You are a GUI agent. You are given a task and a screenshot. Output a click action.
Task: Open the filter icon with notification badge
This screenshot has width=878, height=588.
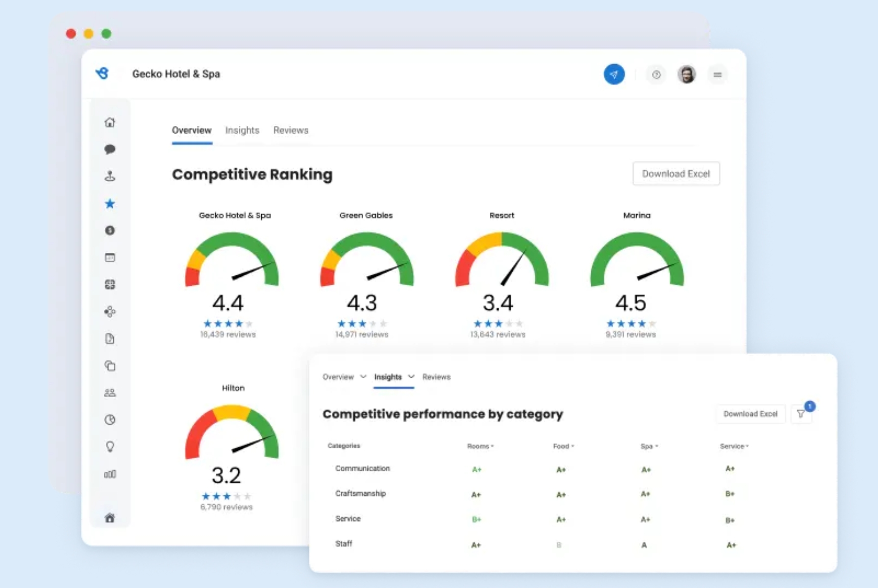click(801, 413)
